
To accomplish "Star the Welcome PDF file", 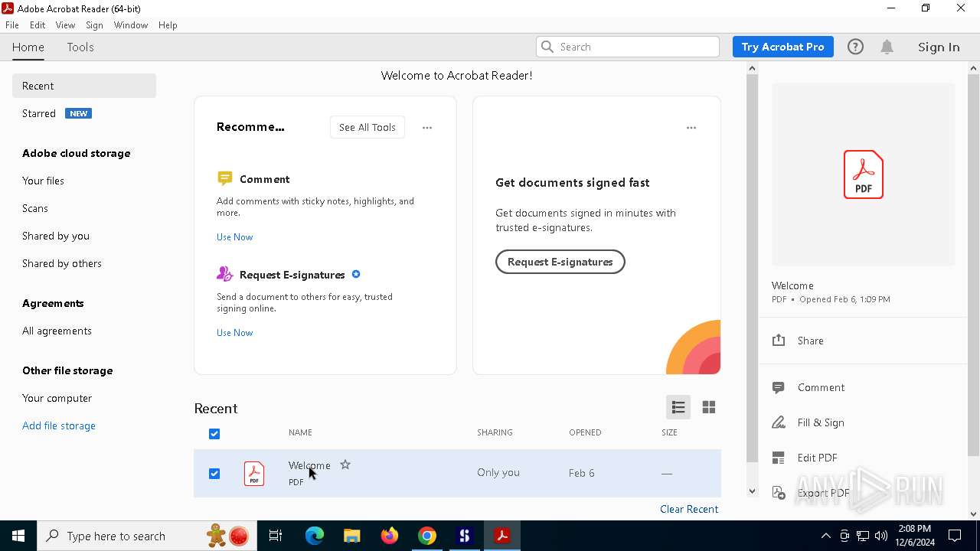I will click(345, 465).
